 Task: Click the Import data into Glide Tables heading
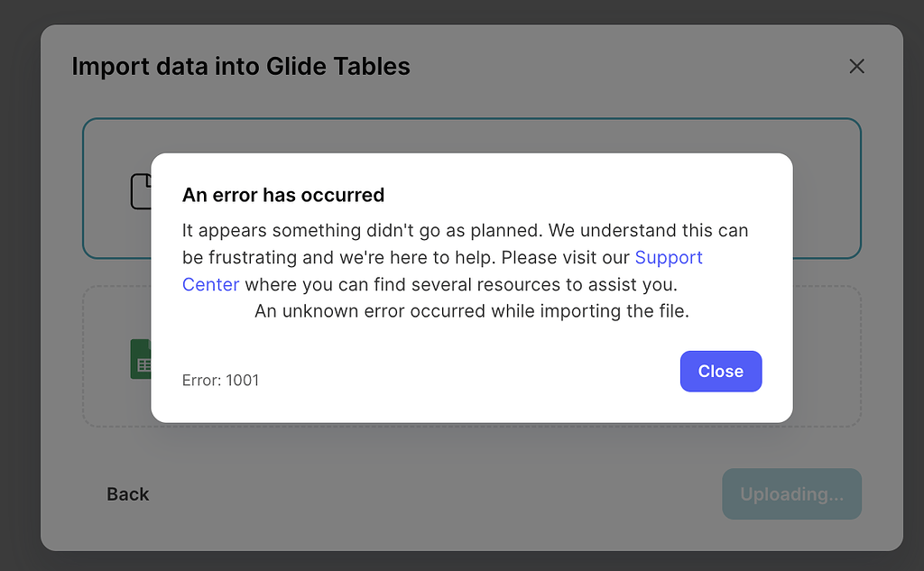pyautogui.click(x=241, y=66)
